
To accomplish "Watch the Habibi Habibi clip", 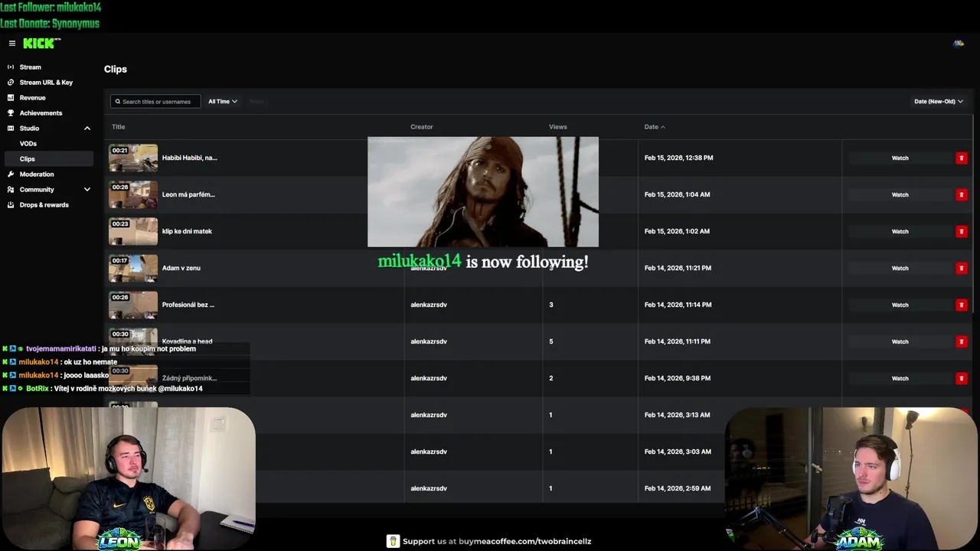I will [x=900, y=158].
